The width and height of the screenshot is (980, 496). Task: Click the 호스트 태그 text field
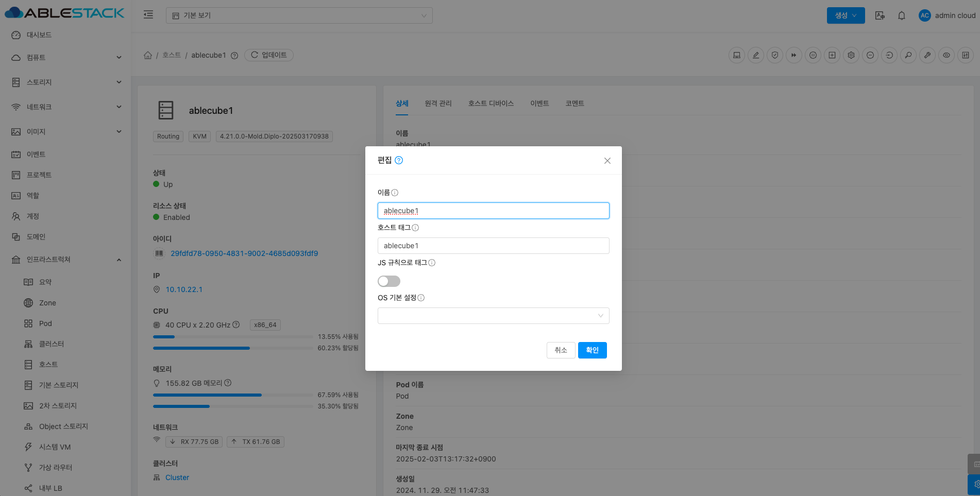tap(493, 246)
